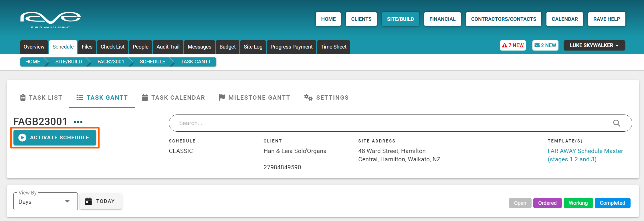Click the HOME breadcrumb

(33, 62)
